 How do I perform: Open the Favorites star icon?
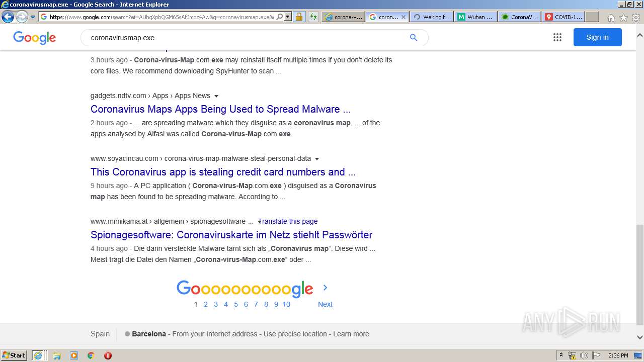623,18
